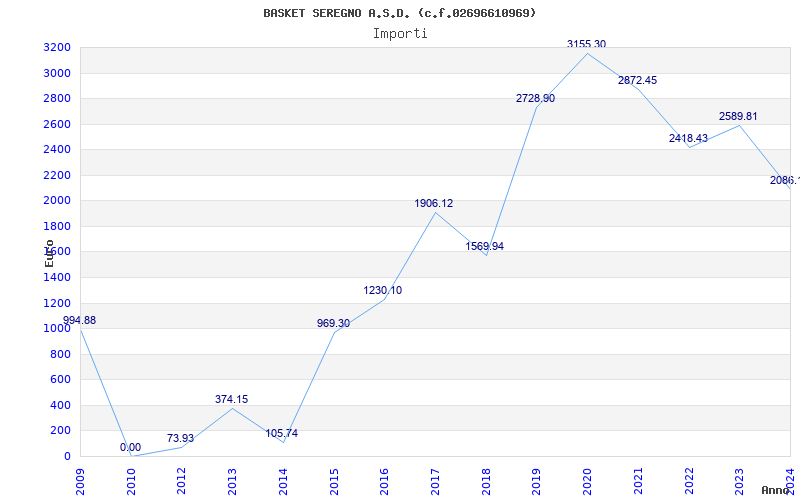Click the x-axis year 2014
This screenshot has width=800, height=500.
283,482
